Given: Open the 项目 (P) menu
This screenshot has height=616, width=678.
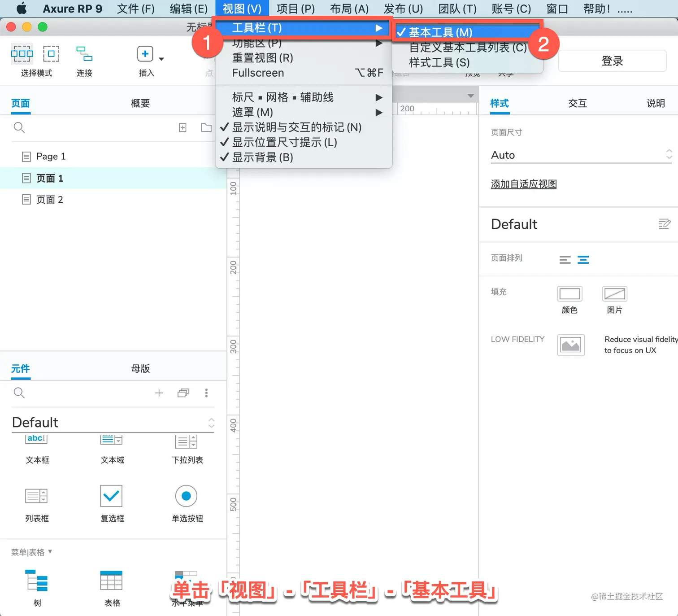Looking at the screenshot, I should tap(296, 9).
